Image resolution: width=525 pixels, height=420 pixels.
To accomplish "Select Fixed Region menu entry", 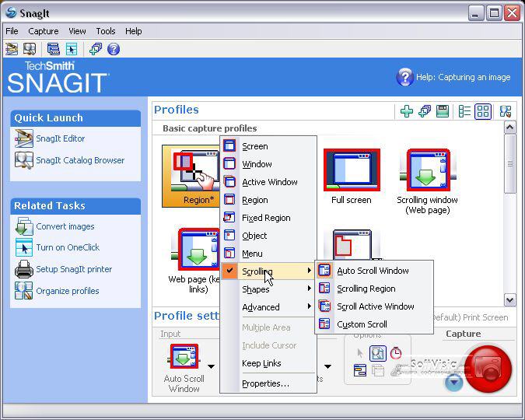I will coord(268,218).
